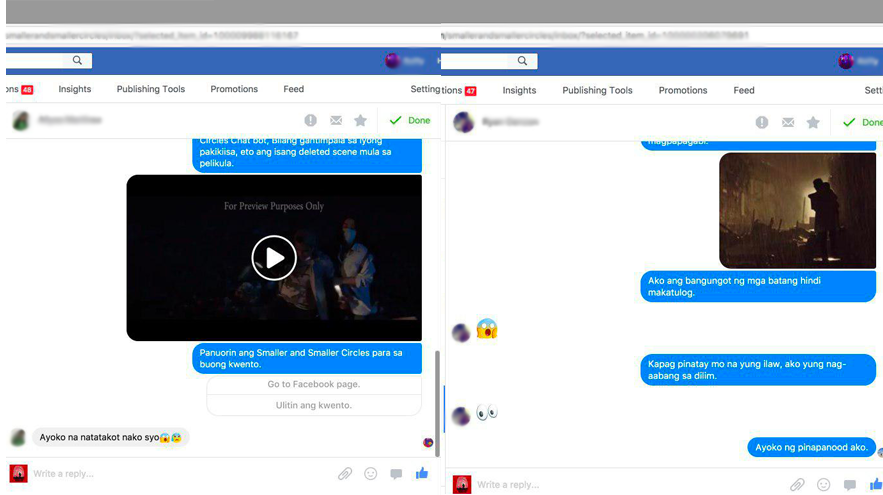The image size is (883, 495).
Task: Mark left conversation as Done
Action: (410, 120)
